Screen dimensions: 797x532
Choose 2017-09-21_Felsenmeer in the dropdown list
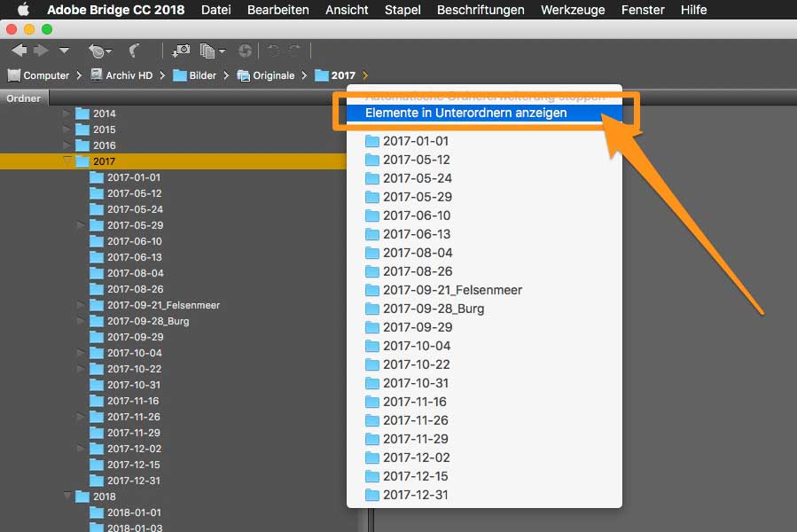tap(484, 290)
